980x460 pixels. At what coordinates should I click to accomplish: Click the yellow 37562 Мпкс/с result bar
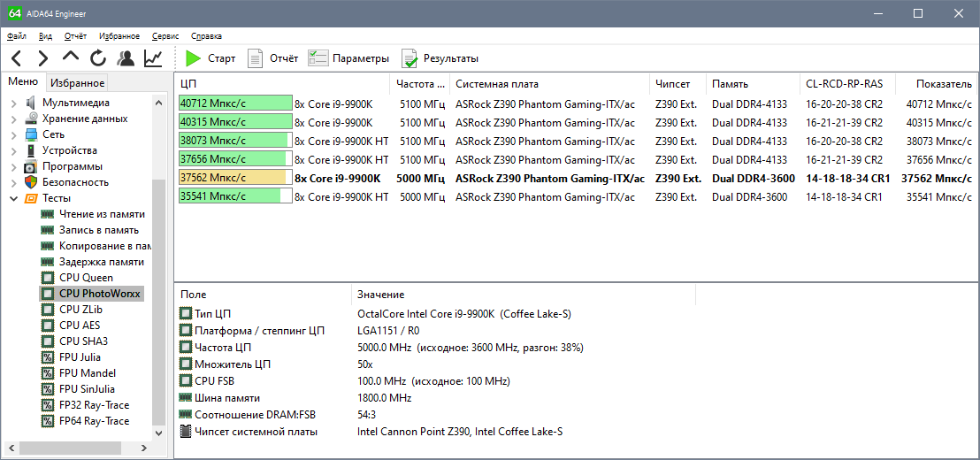click(x=233, y=178)
